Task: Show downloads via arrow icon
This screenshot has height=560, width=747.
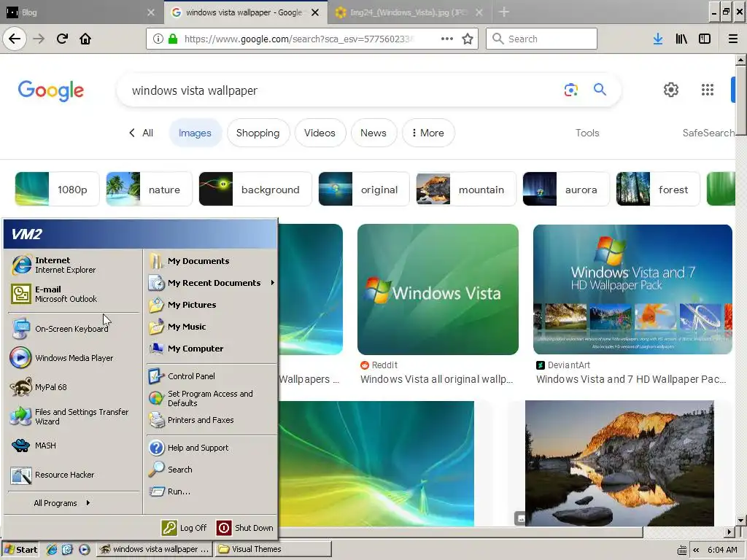Action: pyautogui.click(x=658, y=39)
